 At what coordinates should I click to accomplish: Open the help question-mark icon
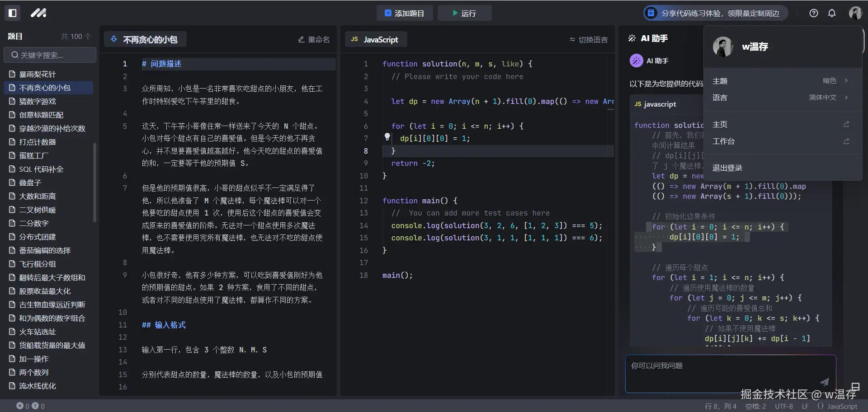814,13
